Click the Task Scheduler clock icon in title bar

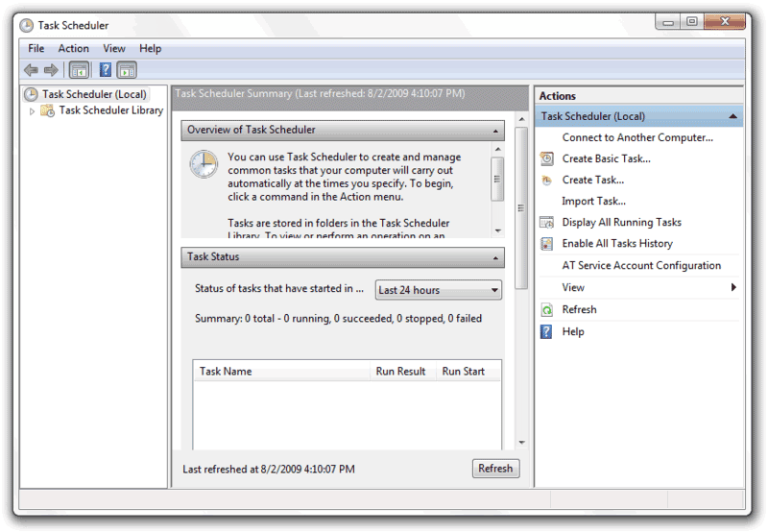click(27, 26)
